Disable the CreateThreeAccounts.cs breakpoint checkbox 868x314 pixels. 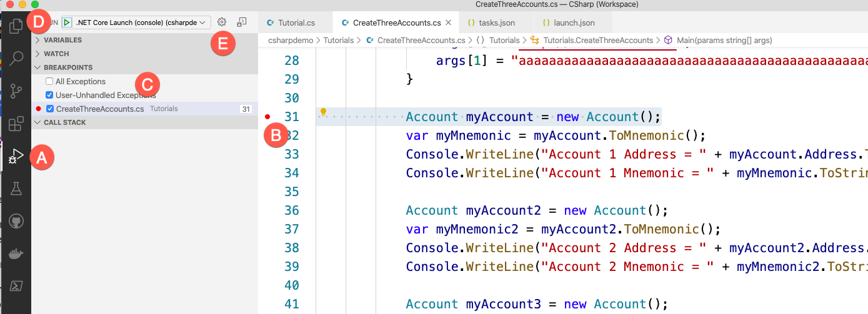point(50,109)
